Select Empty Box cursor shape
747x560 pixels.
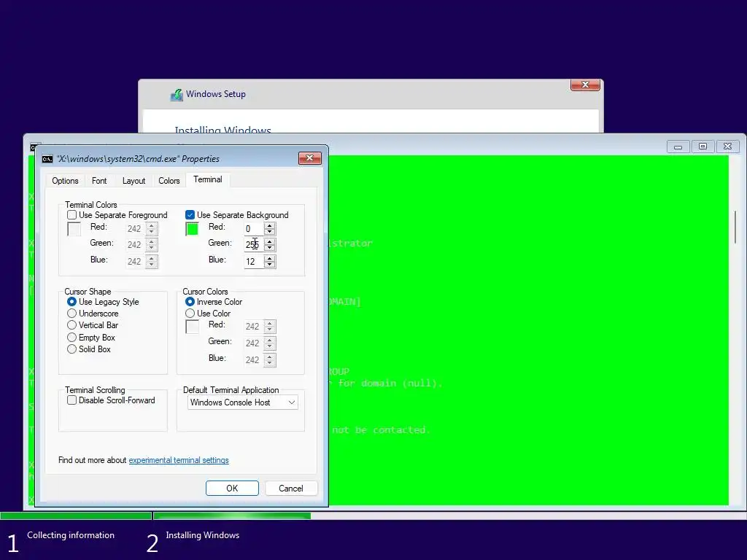[71, 338]
